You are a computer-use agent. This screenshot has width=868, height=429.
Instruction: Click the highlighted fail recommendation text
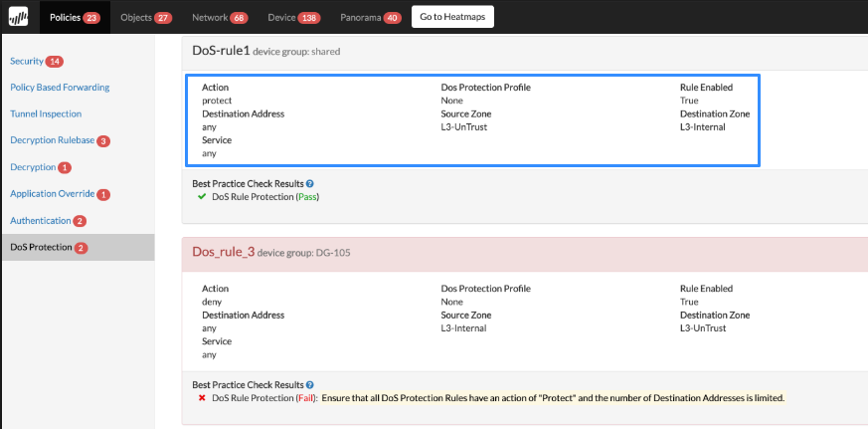coord(553,398)
